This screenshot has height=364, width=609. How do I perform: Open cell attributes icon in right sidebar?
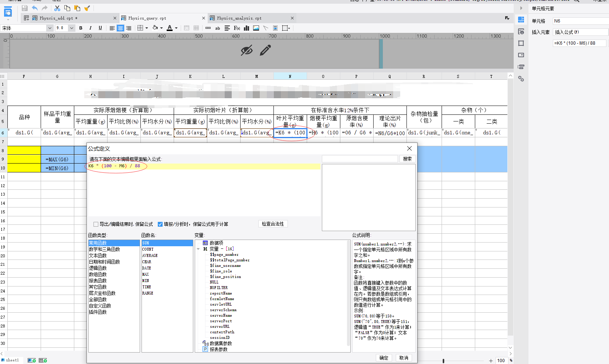pyautogui.click(x=521, y=31)
